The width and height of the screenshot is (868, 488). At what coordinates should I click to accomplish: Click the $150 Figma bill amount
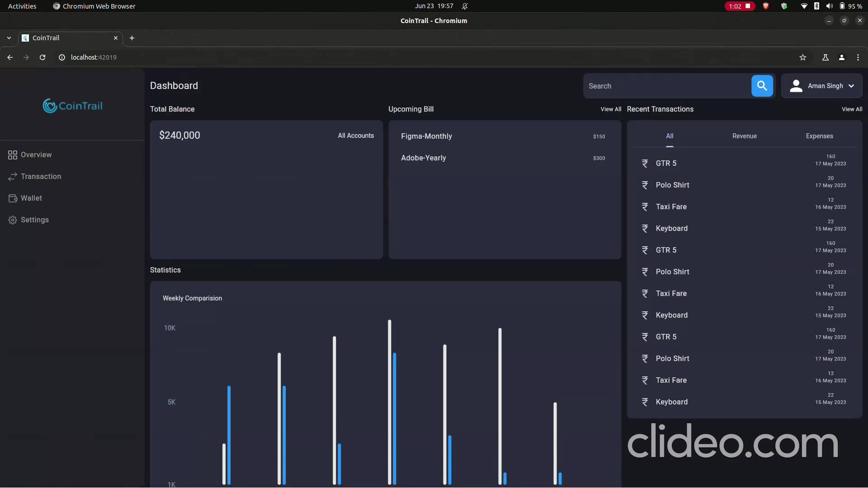tap(599, 136)
